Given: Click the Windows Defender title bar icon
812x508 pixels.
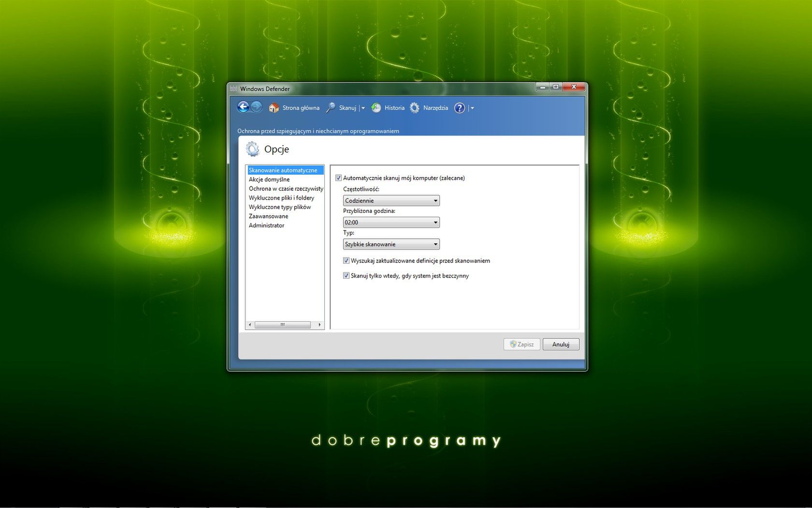Looking at the screenshot, I should [x=234, y=89].
